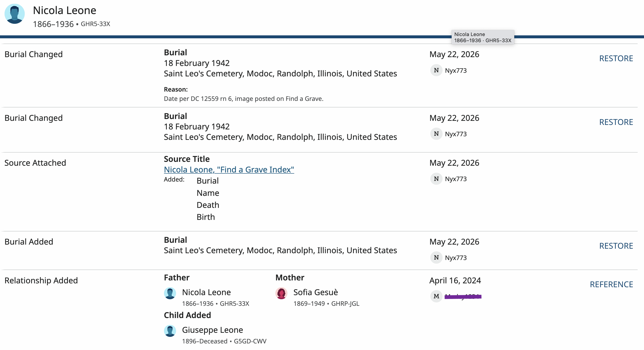The height and width of the screenshot is (350, 644).
Task: Click the 'Source Attached' event label
Action: click(x=35, y=163)
